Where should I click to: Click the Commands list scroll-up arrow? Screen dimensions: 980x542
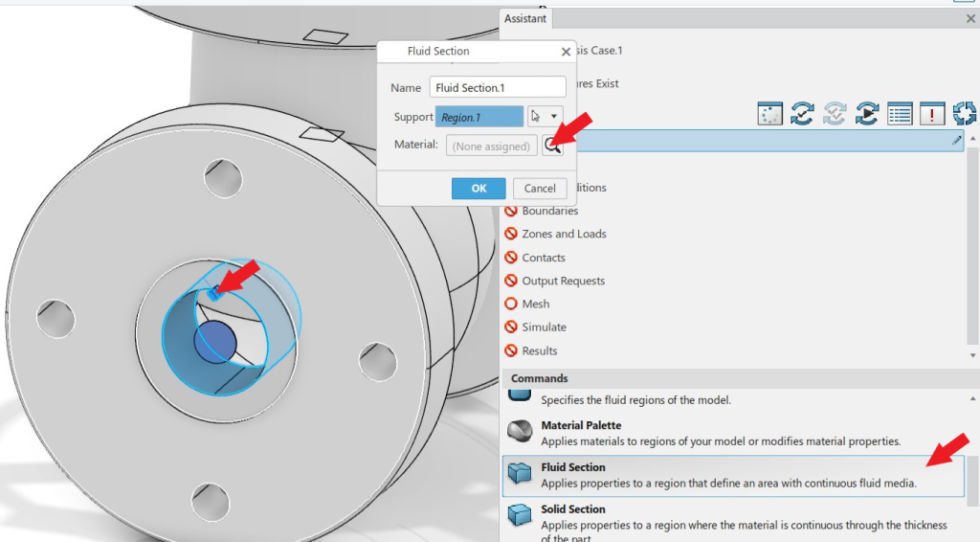(x=972, y=399)
